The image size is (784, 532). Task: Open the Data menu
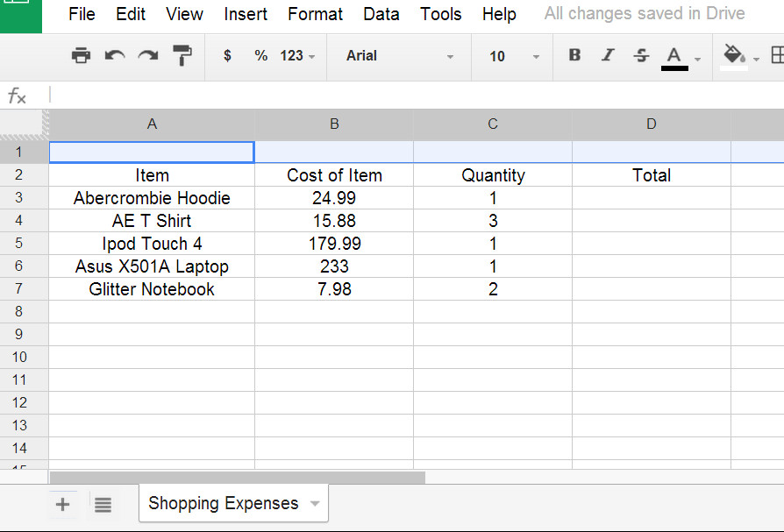pyautogui.click(x=381, y=14)
